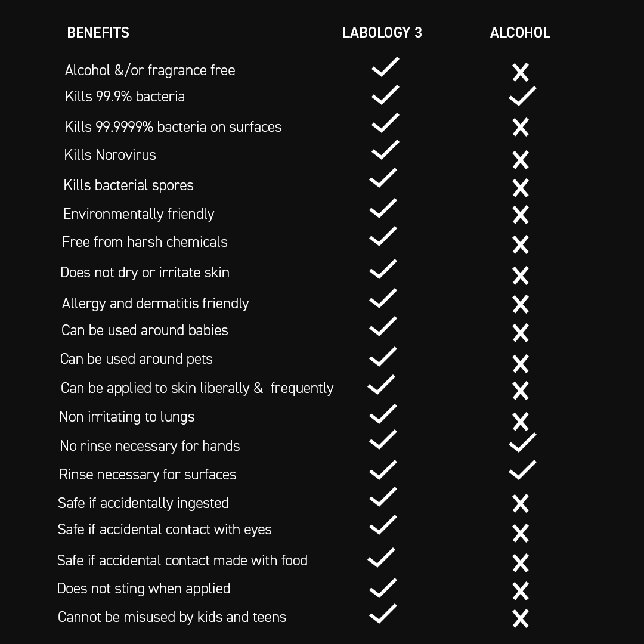Click Alcohol checkmark for No rinse necessary for hands
644x644 pixels.
pyautogui.click(x=522, y=443)
